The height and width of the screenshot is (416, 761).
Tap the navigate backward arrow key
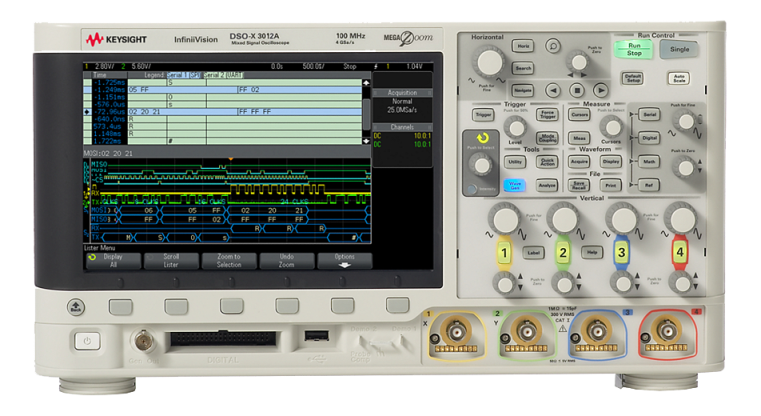coord(553,90)
